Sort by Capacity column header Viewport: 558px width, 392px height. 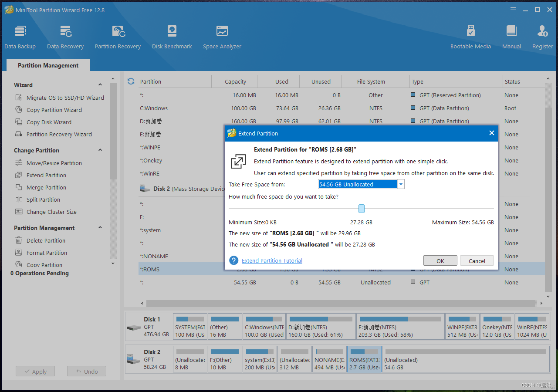(x=235, y=81)
